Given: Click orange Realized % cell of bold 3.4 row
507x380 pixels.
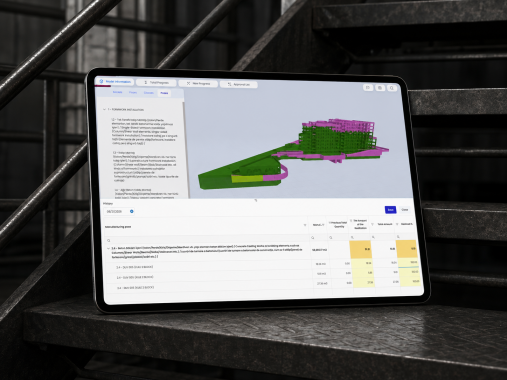Looking at the screenshot, I should 407,249.
